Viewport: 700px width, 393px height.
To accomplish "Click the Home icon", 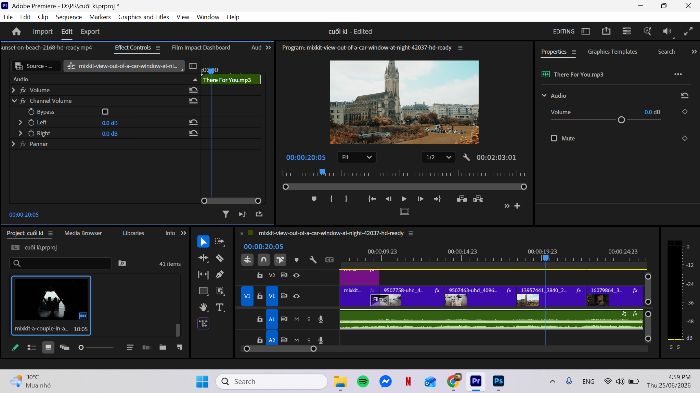I will point(17,32).
